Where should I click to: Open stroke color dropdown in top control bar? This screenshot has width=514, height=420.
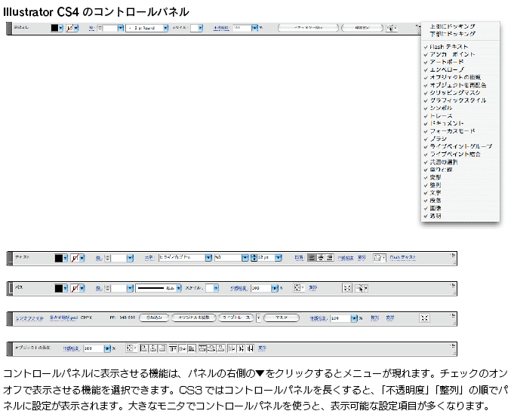(x=76, y=28)
